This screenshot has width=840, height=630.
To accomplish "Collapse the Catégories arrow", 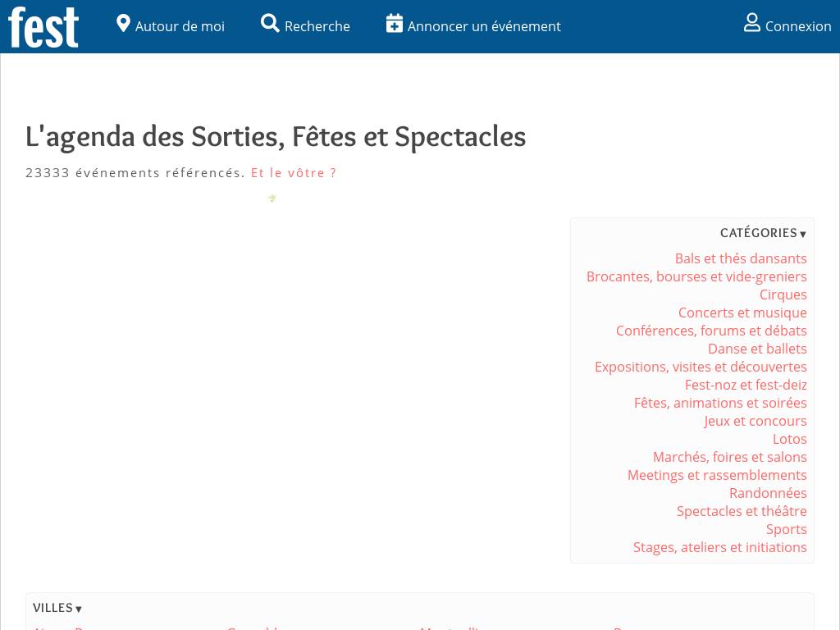I will 803,235.
